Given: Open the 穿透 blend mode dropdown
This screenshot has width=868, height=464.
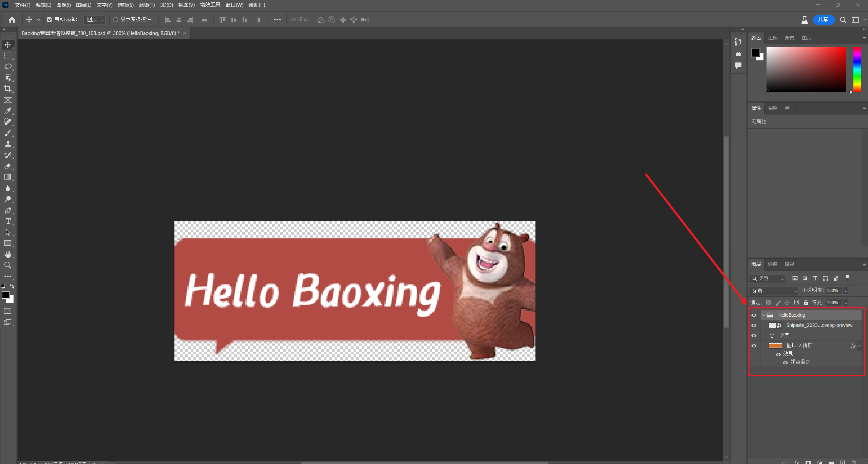Looking at the screenshot, I should (x=774, y=291).
